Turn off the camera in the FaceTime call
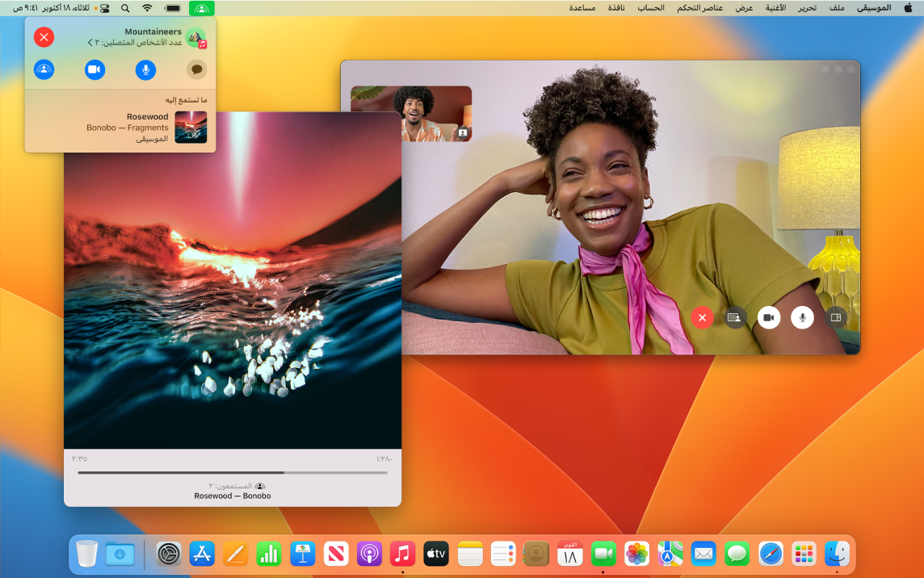The width and height of the screenshot is (924, 578). coord(768,317)
